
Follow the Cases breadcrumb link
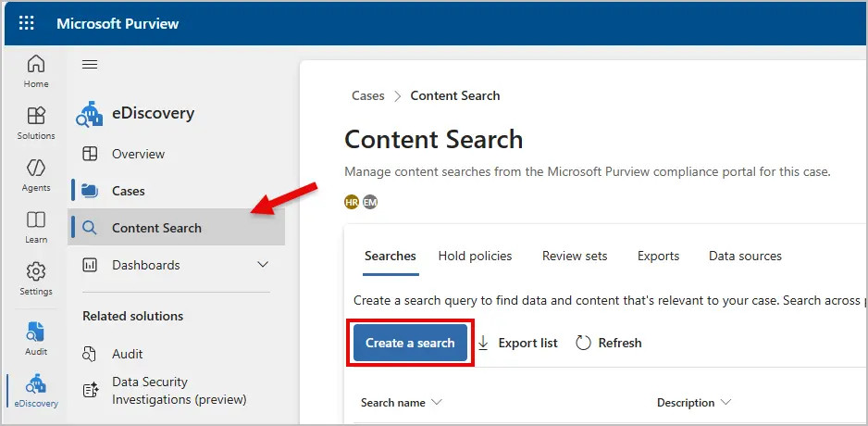coord(368,95)
